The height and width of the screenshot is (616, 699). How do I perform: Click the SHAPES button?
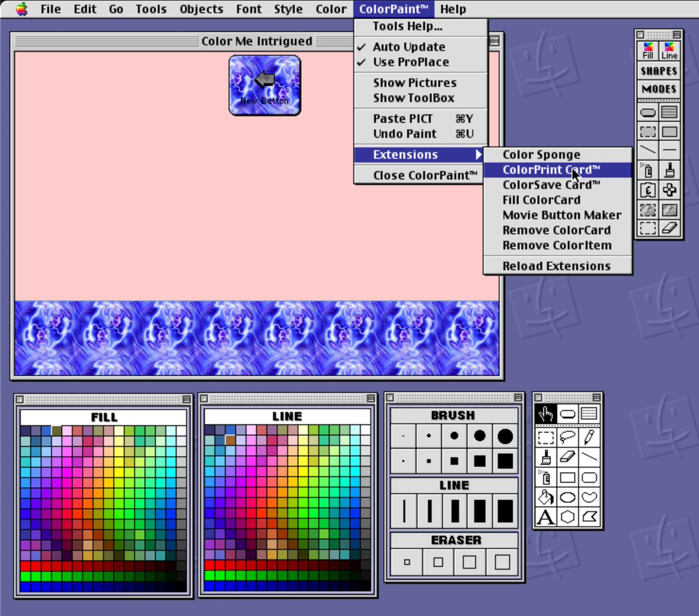(659, 71)
